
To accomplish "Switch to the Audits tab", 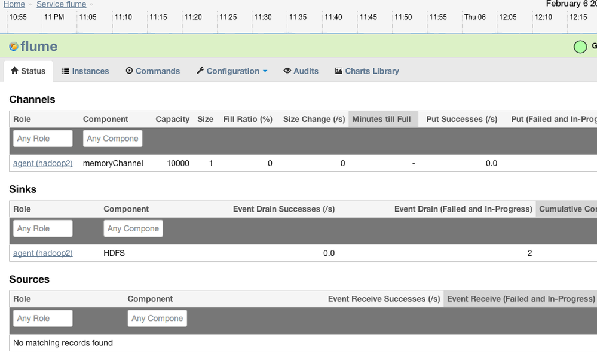I will [x=305, y=71].
